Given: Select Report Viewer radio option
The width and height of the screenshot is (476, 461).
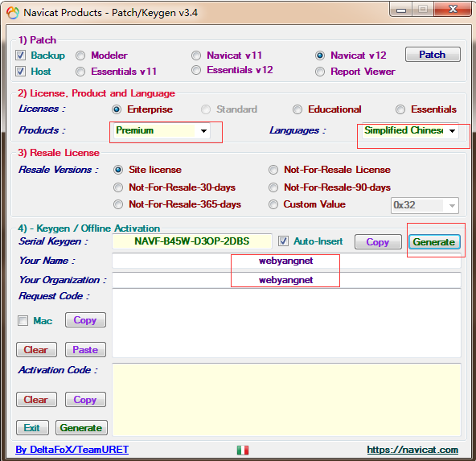Looking at the screenshot, I should pos(320,72).
